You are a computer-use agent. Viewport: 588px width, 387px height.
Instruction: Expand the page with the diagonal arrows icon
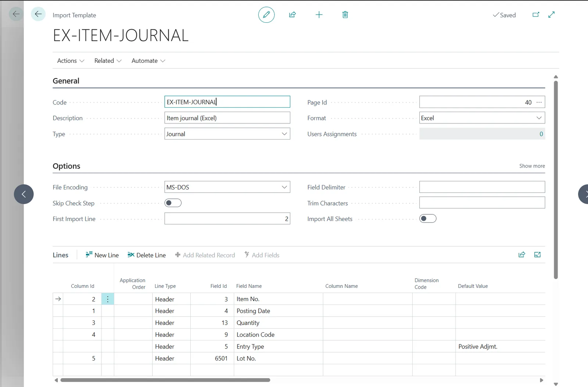point(551,15)
